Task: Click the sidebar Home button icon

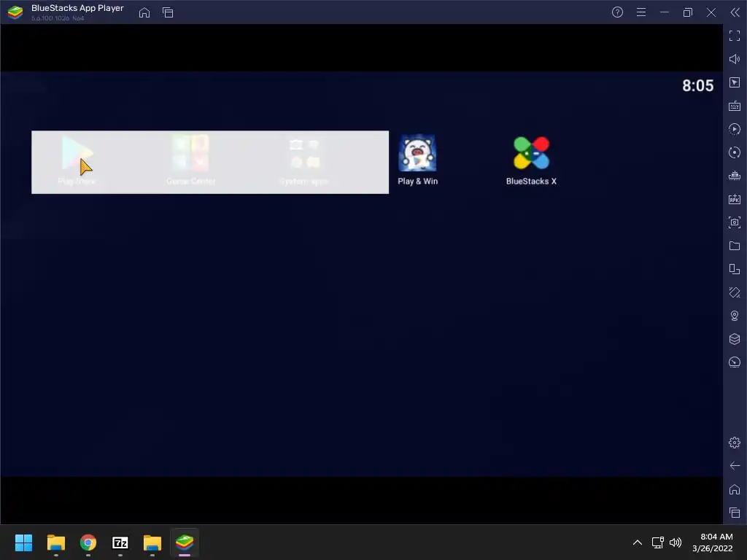Action: [x=735, y=489]
